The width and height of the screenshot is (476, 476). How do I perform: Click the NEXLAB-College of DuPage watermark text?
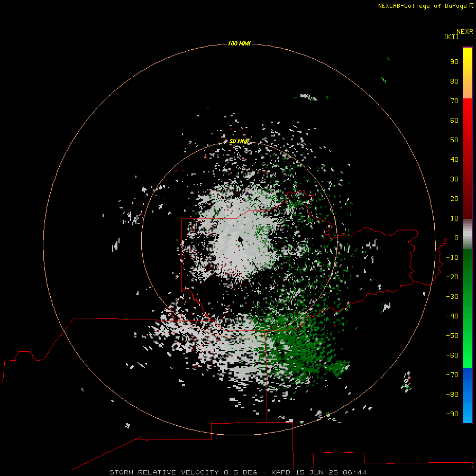425,6
